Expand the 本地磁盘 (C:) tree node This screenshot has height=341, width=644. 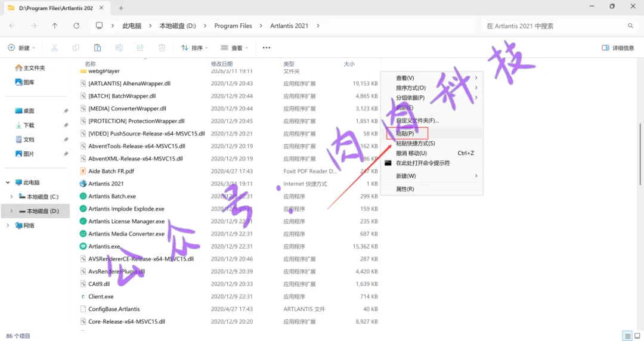pos(11,197)
